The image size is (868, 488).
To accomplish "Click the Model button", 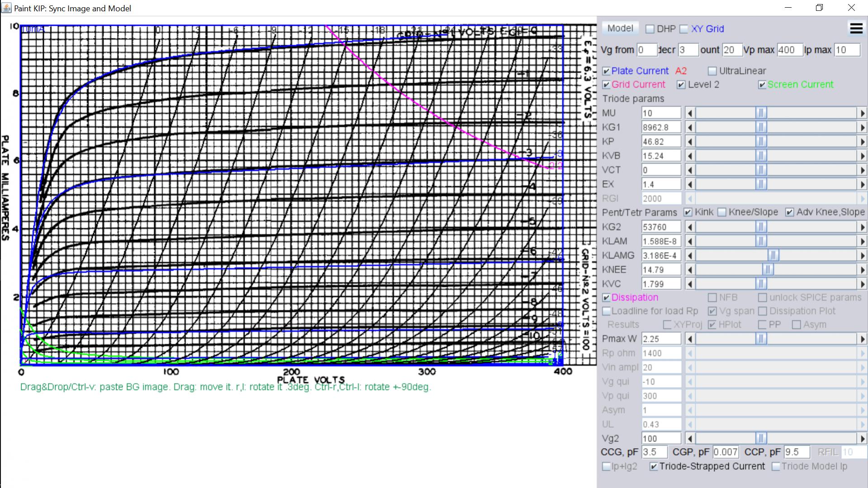I will [620, 28].
